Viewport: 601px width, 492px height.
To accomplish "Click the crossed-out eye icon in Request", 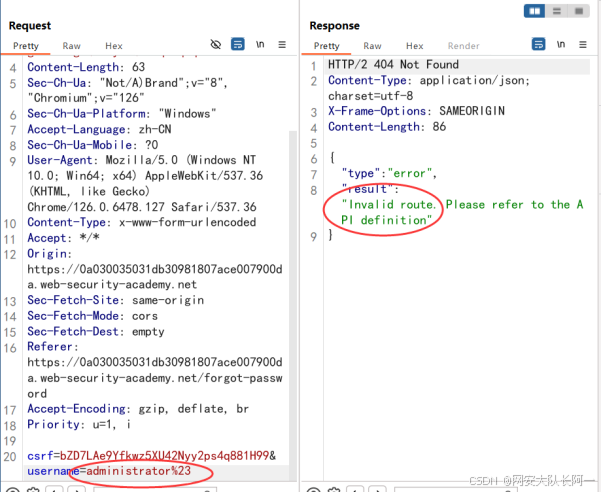I will point(215,45).
